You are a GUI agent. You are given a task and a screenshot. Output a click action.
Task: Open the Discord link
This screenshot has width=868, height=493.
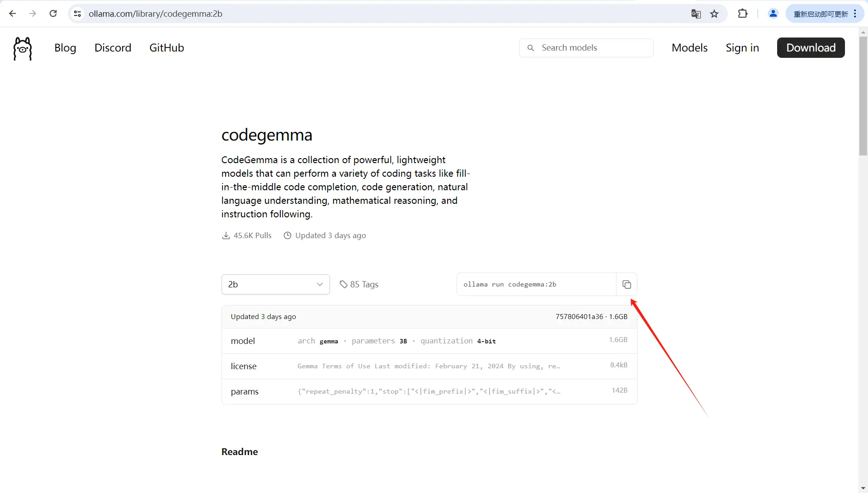[113, 48]
